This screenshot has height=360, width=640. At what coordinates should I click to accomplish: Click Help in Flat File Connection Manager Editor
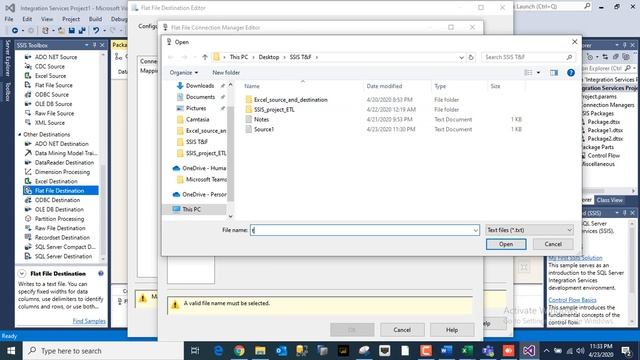click(x=452, y=330)
